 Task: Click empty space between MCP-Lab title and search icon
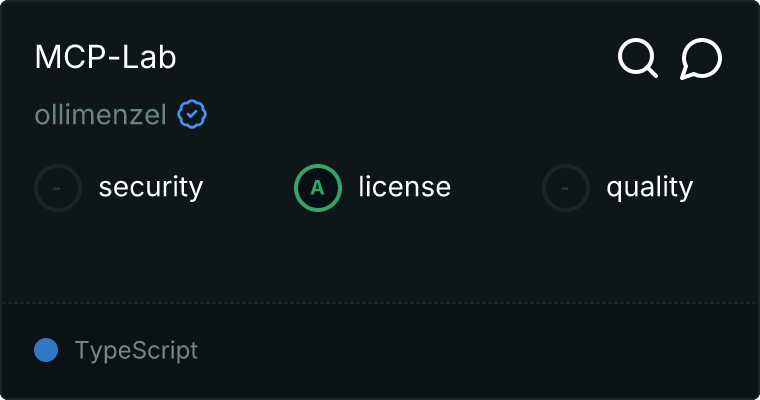tap(400, 58)
